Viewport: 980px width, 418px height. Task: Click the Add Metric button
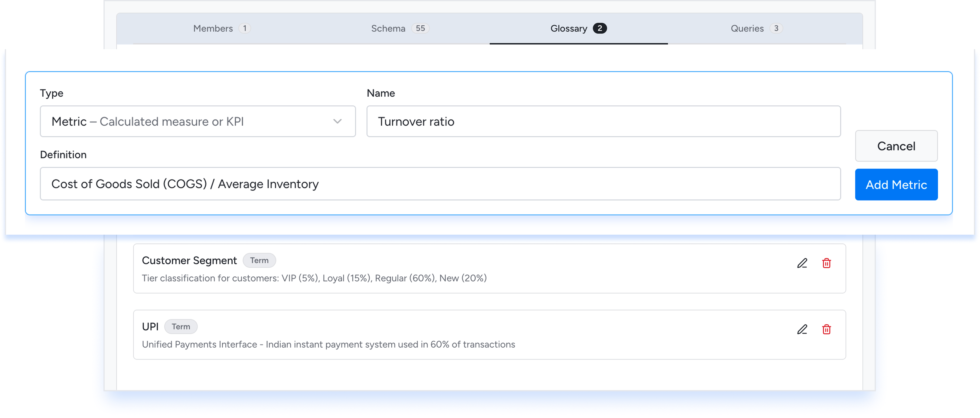click(896, 184)
